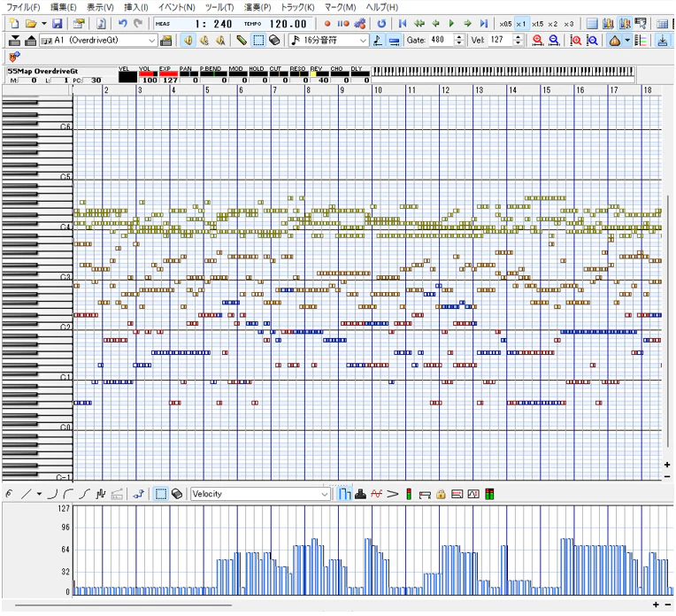Toggle the onion skin icon
The width and height of the screenshot is (676, 616).
[x=615, y=41]
